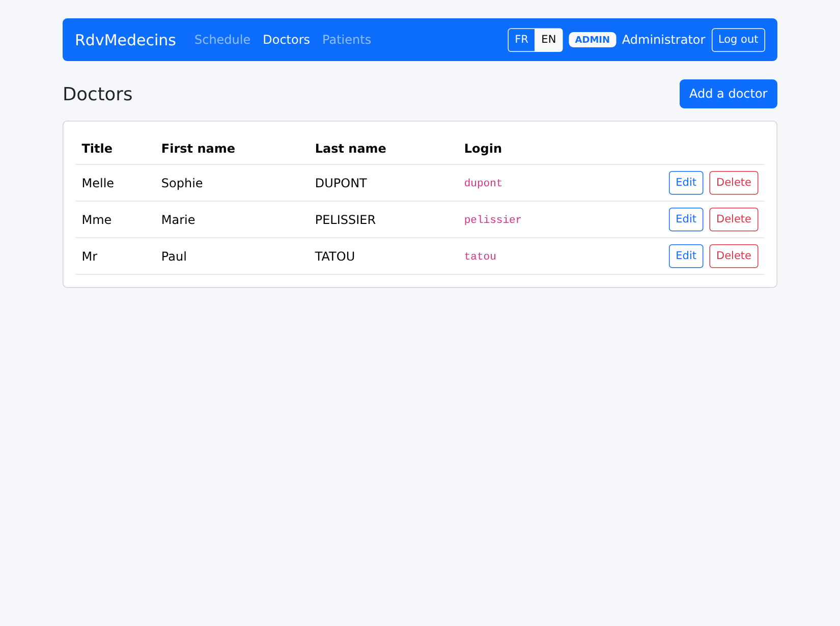Viewport: 840px width, 626px height.
Task: Click the Doctors page heading
Action: click(98, 94)
